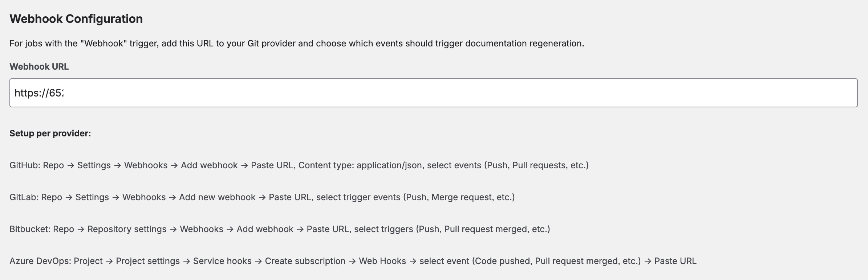Click the Bitbucket webhook setup instruction line

pyautogui.click(x=280, y=229)
